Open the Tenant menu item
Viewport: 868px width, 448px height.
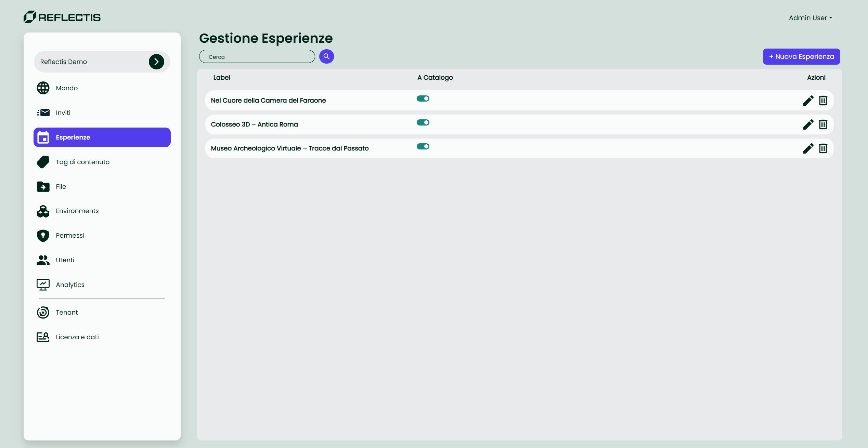pyautogui.click(x=67, y=312)
